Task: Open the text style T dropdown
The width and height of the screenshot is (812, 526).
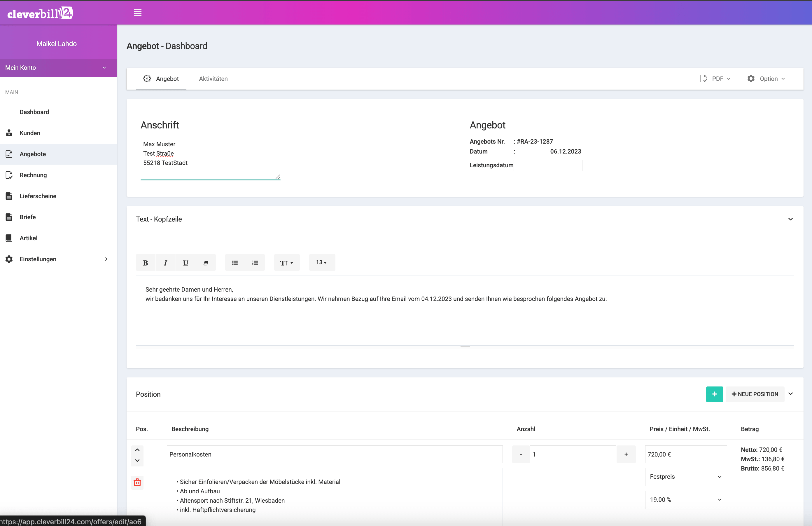Action: click(x=287, y=262)
